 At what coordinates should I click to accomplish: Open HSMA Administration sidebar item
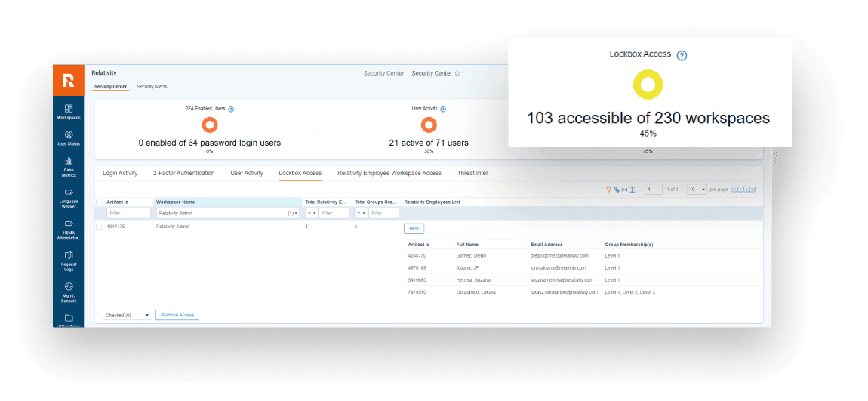[69, 230]
